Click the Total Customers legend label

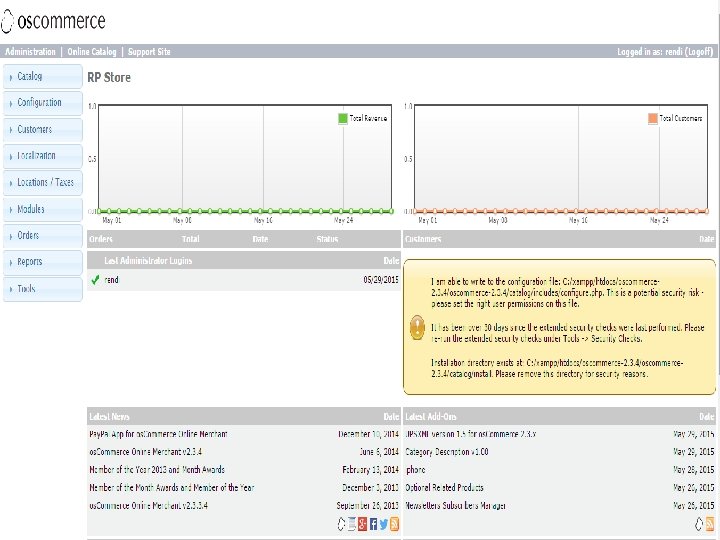coord(681,118)
